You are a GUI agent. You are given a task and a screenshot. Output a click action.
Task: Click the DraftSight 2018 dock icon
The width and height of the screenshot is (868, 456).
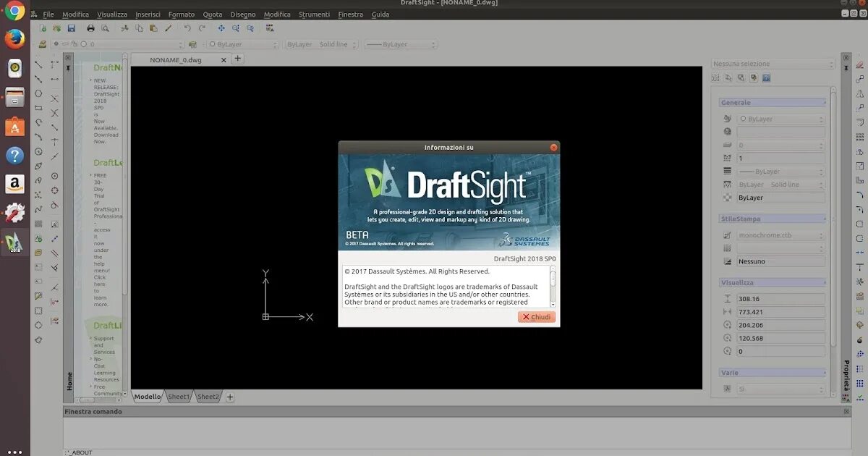(14, 242)
